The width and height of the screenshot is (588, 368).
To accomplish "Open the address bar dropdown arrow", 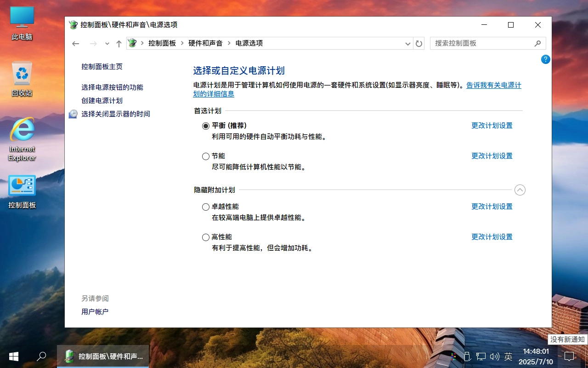I will click(407, 43).
